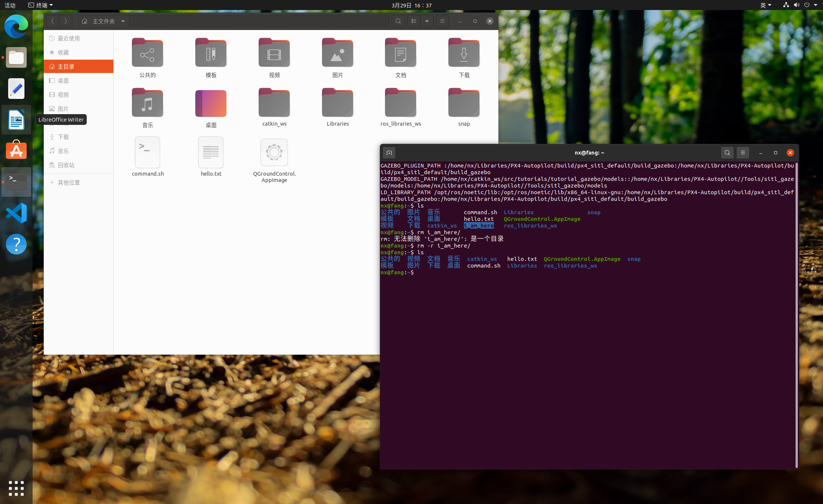The width and height of the screenshot is (823, 504).
Task: Go to 视频 in the sidebar
Action: coord(79,94)
